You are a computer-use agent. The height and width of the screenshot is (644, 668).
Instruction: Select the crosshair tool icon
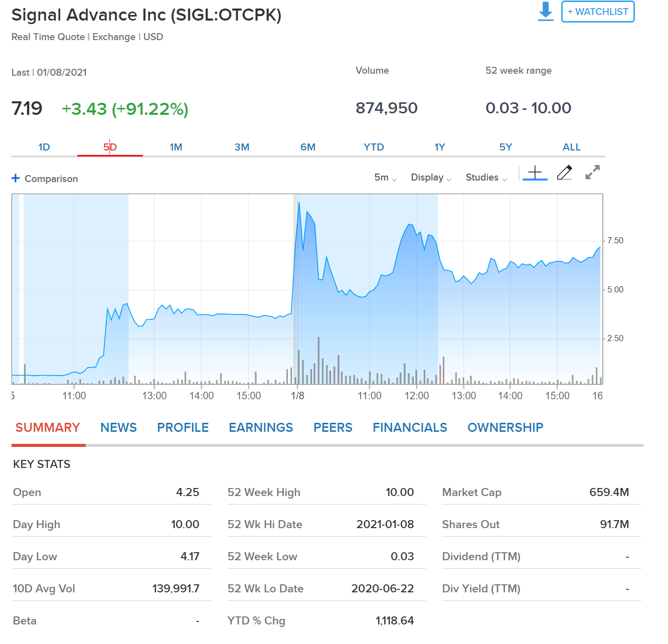coord(535,173)
